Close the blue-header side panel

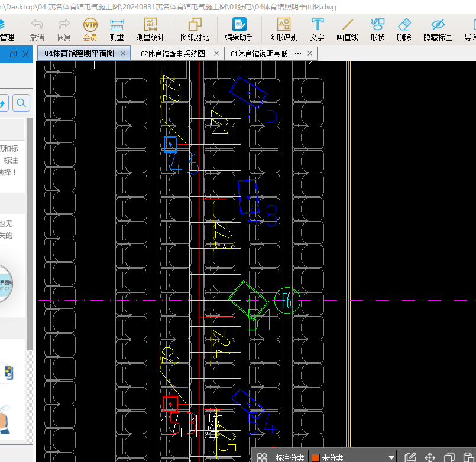coord(26,54)
